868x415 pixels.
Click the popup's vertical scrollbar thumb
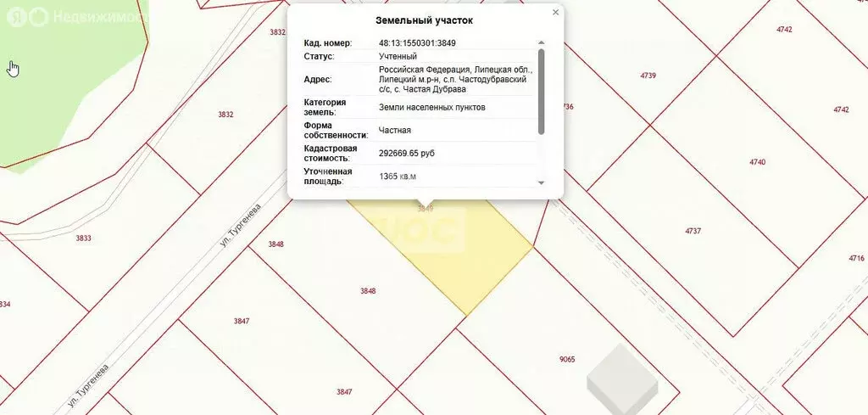pyautogui.click(x=542, y=90)
